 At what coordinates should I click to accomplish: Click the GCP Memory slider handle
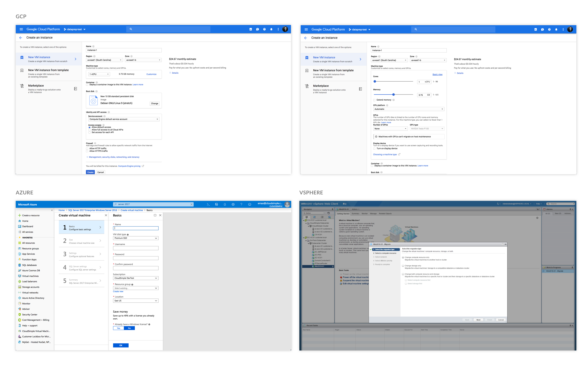pos(394,95)
